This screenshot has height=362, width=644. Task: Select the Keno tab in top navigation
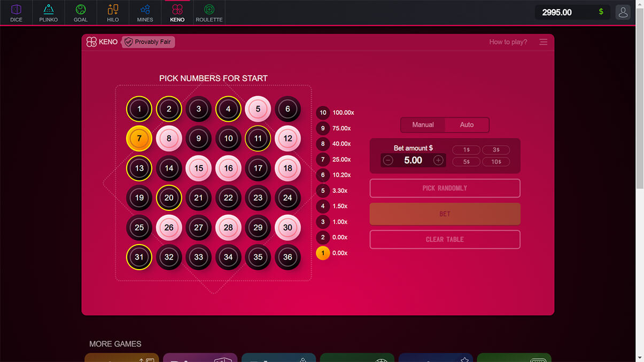click(177, 13)
